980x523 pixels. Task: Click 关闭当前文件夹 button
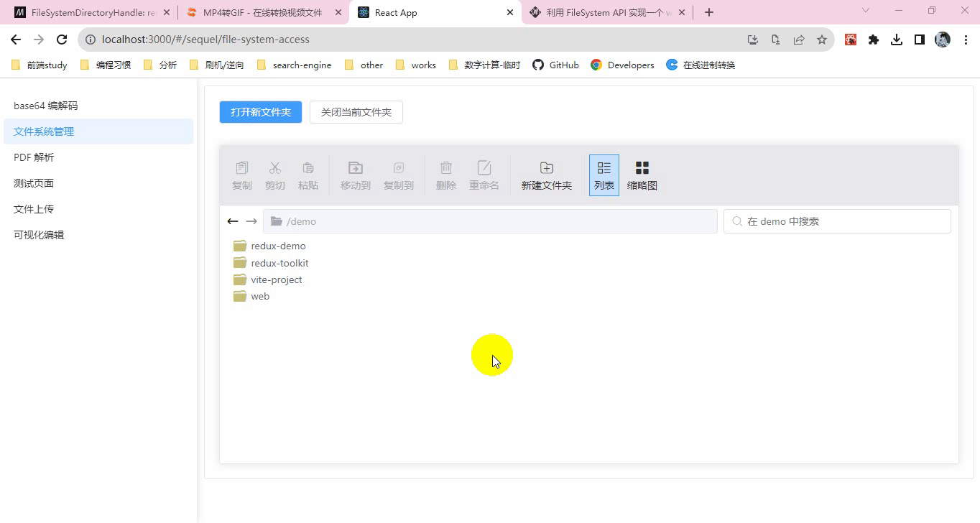pos(356,112)
